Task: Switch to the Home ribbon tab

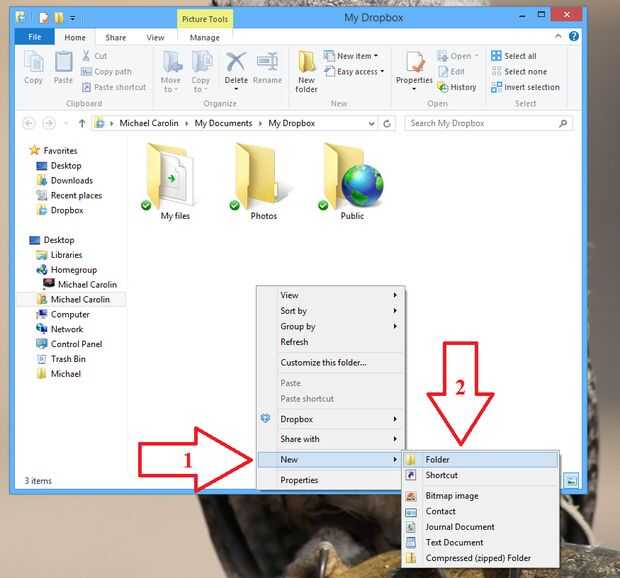Action: (x=75, y=37)
